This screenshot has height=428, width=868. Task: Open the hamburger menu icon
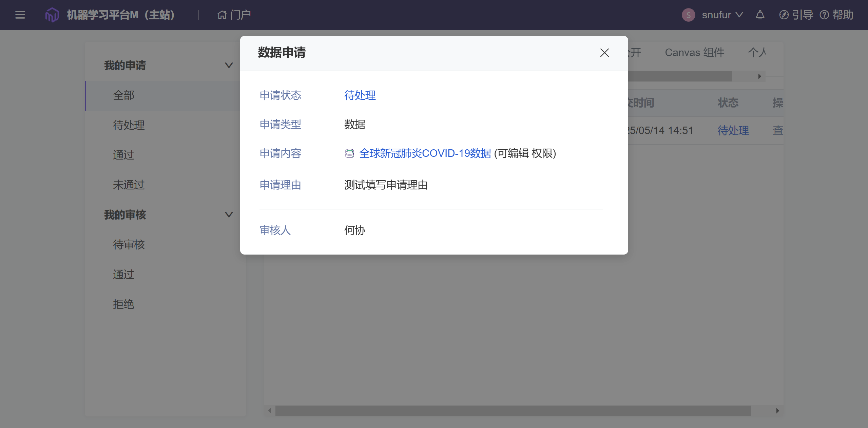coord(20,15)
